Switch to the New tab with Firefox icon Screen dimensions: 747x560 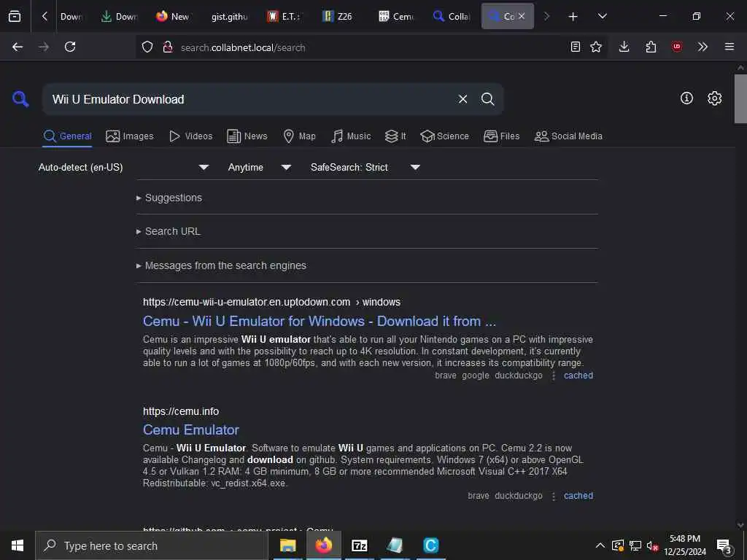[173, 17]
